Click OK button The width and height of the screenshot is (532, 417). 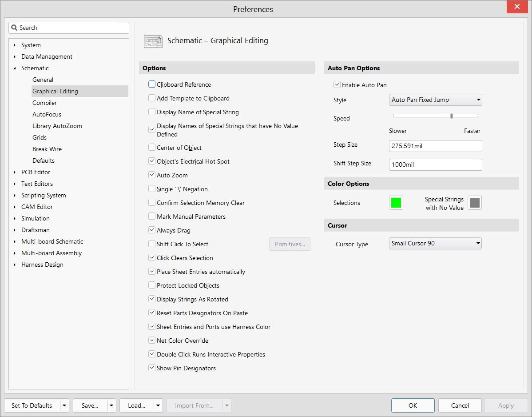[413, 405]
